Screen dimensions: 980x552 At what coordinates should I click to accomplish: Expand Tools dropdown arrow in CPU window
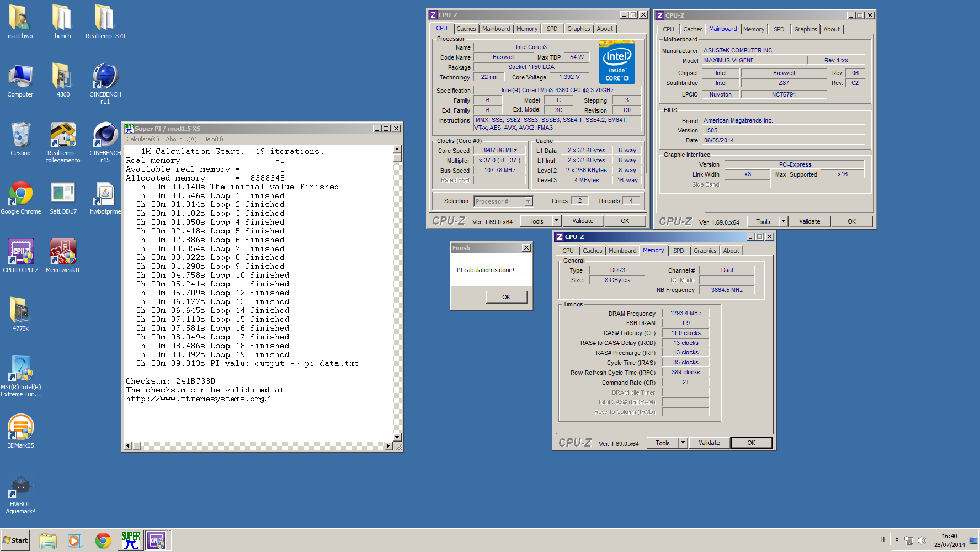556,221
